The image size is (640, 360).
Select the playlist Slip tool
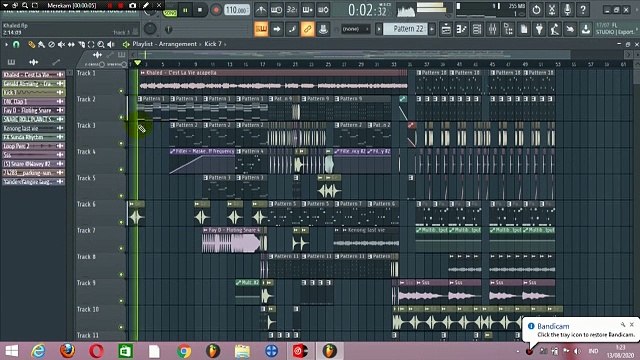click(71, 44)
